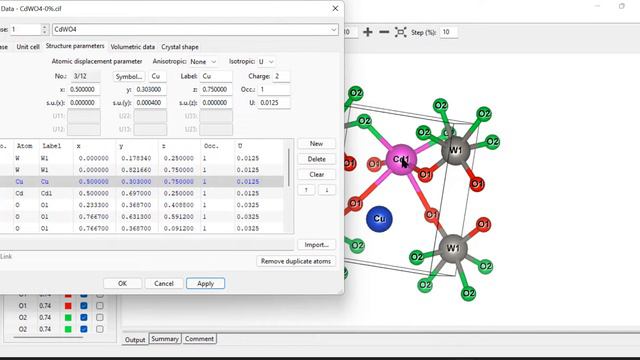
Task: Select the magenta Cd1 atom in 3D view
Action: click(x=401, y=160)
